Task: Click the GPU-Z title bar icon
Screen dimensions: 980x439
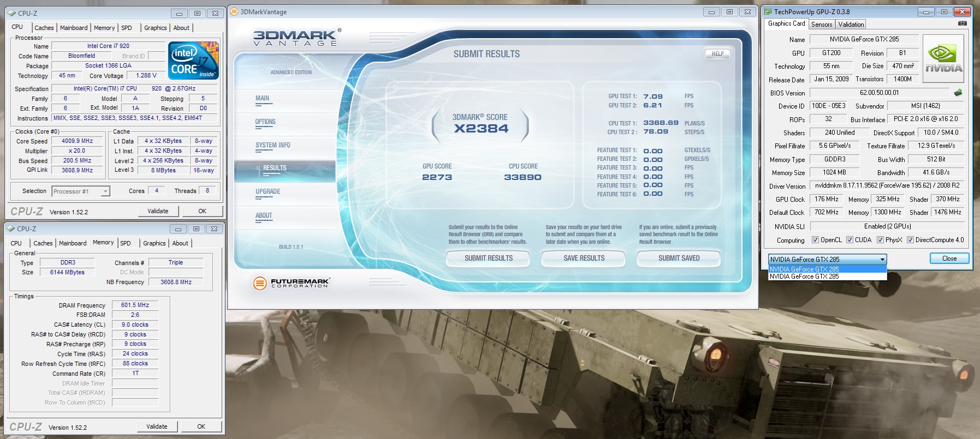Action: 768,11
